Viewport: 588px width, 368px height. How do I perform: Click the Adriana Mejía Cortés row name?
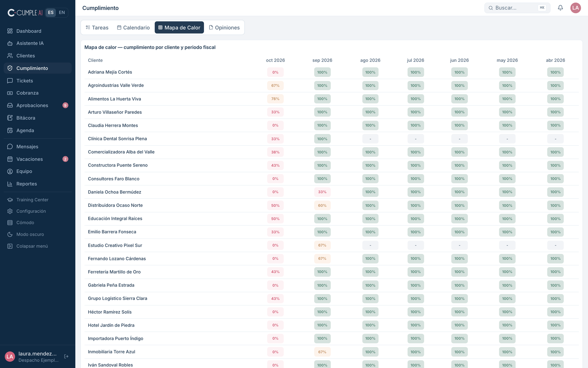tap(110, 72)
